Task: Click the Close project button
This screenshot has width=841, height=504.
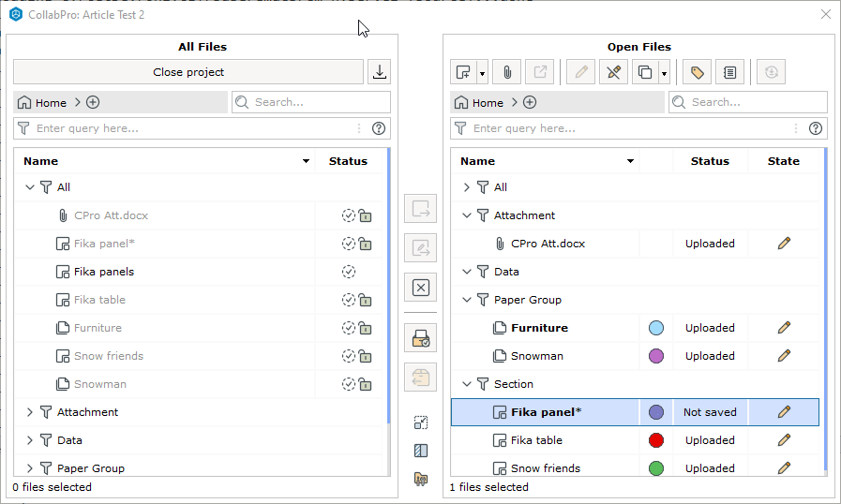Action: coord(188,72)
